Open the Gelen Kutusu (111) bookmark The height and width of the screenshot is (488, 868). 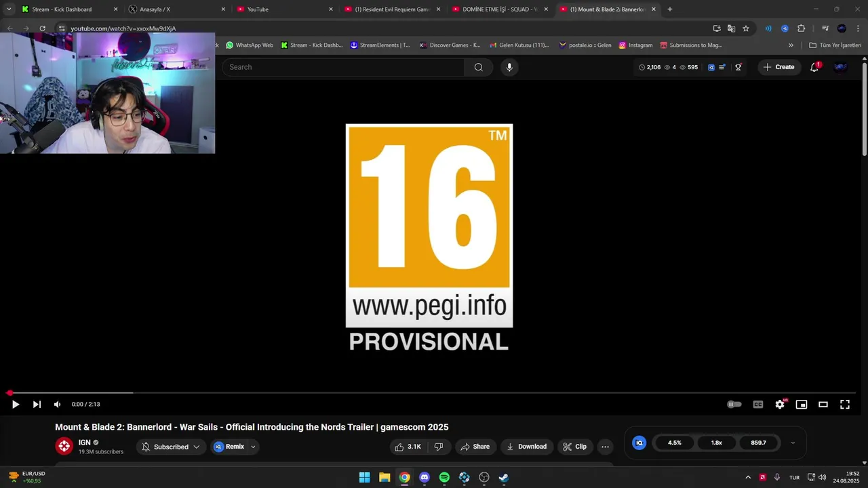[519, 45]
